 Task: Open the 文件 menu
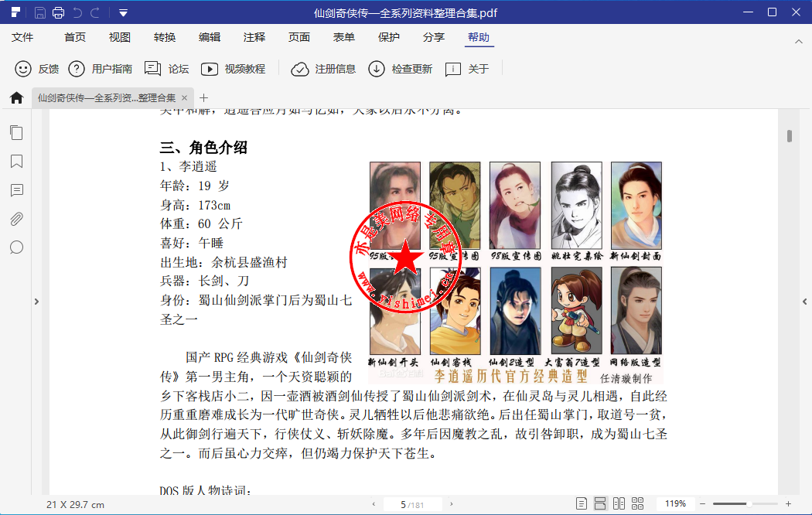click(22, 37)
